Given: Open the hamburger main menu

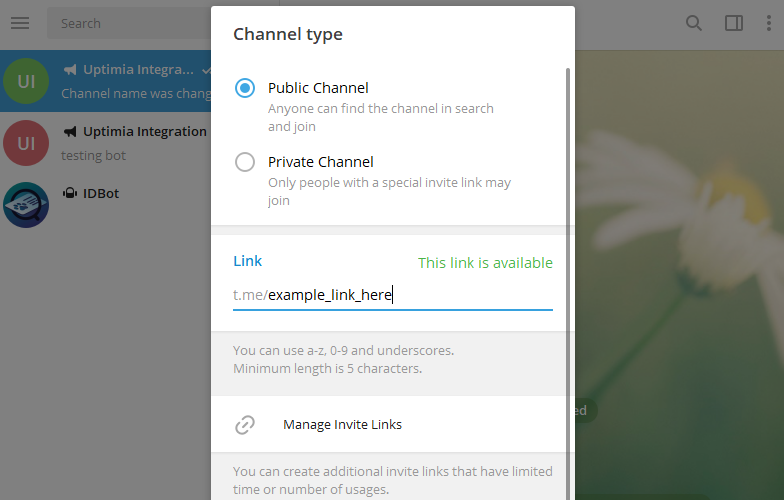Looking at the screenshot, I should point(20,23).
